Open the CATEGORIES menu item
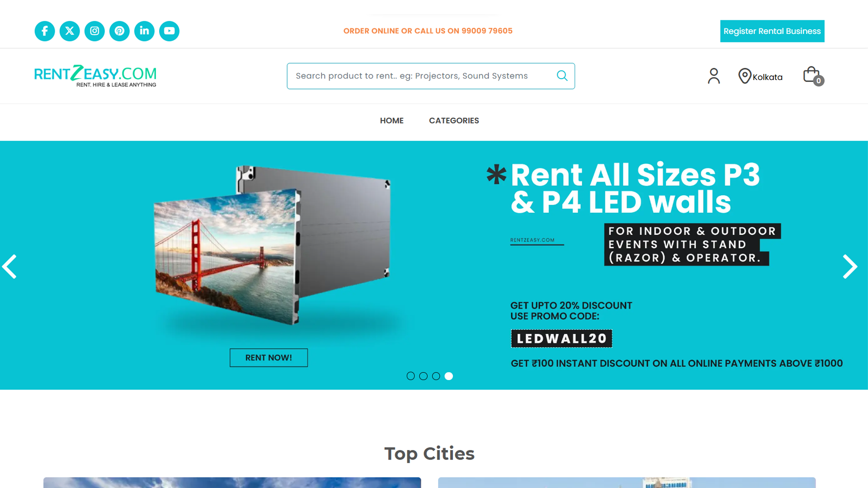Screen dimensions: 868x488 [454, 121]
